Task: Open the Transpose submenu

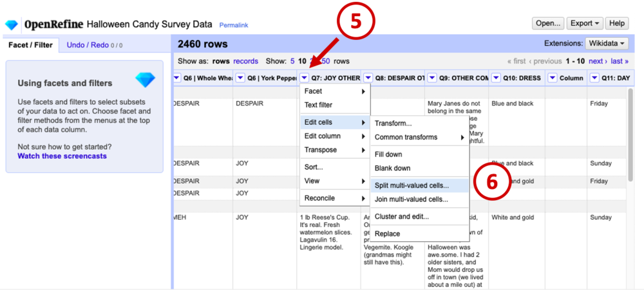Action: pos(335,150)
